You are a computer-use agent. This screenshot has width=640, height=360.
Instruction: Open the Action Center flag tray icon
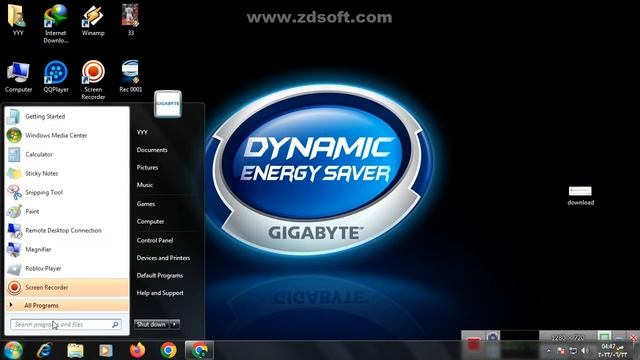click(561, 351)
